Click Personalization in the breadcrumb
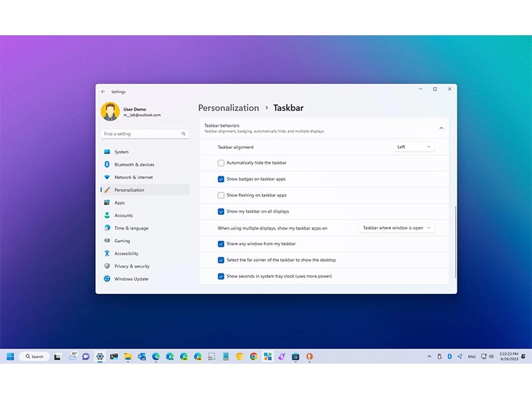The image size is (532, 399). coord(228,108)
